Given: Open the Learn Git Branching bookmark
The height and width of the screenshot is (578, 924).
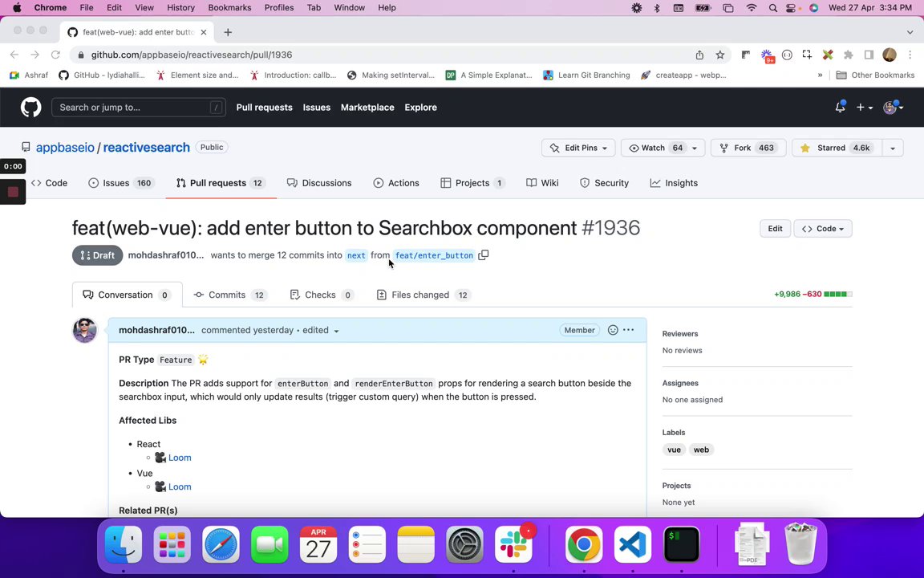Looking at the screenshot, I should [x=586, y=75].
